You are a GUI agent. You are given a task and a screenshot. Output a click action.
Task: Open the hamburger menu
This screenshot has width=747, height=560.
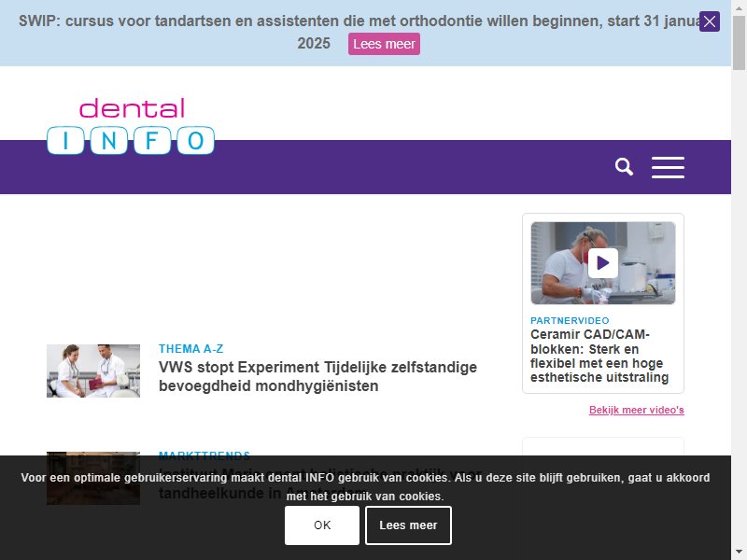pos(668,167)
